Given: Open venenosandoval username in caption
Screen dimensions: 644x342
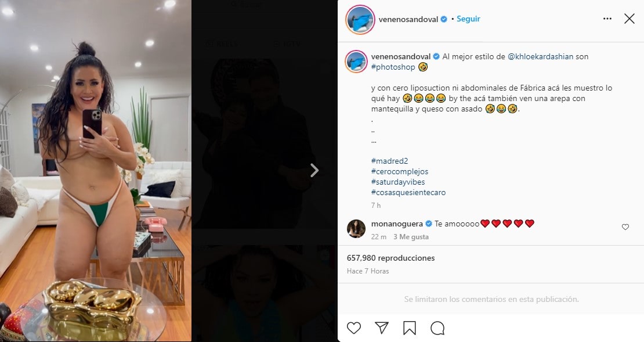Looking at the screenshot, I should (401, 56).
